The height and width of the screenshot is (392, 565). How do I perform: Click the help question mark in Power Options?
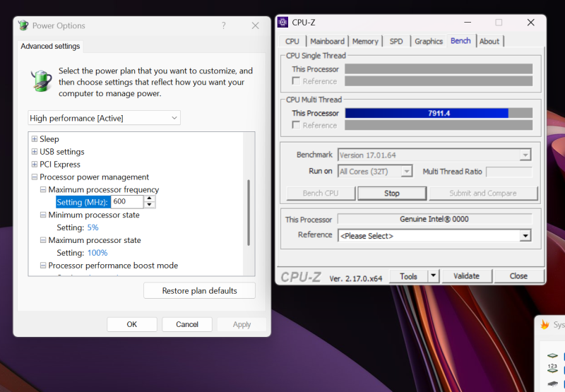[224, 25]
